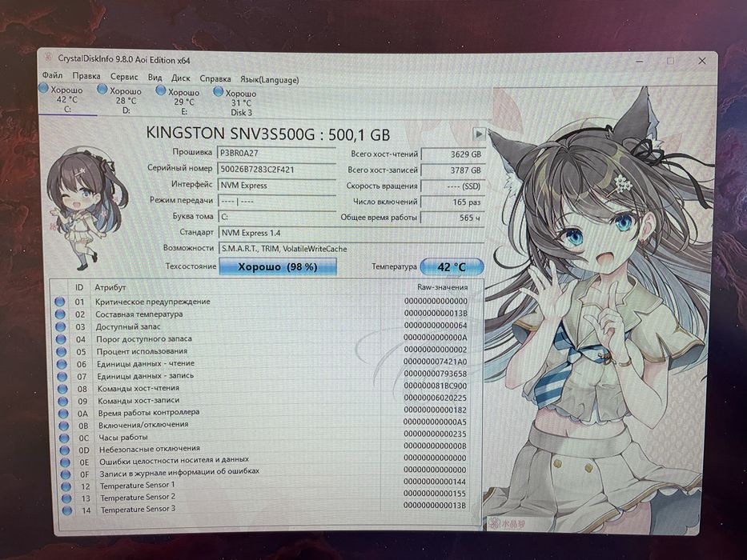Click raw value 0000000793658
This screenshot has width=747, height=560.
pyautogui.click(x=436, y=374)
